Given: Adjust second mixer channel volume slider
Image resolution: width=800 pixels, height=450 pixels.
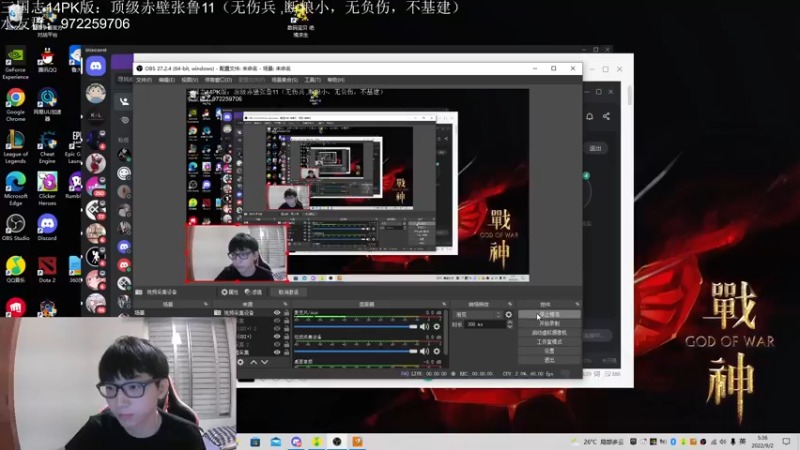Looking at the screenshot, I should click(x=356, y=351).
